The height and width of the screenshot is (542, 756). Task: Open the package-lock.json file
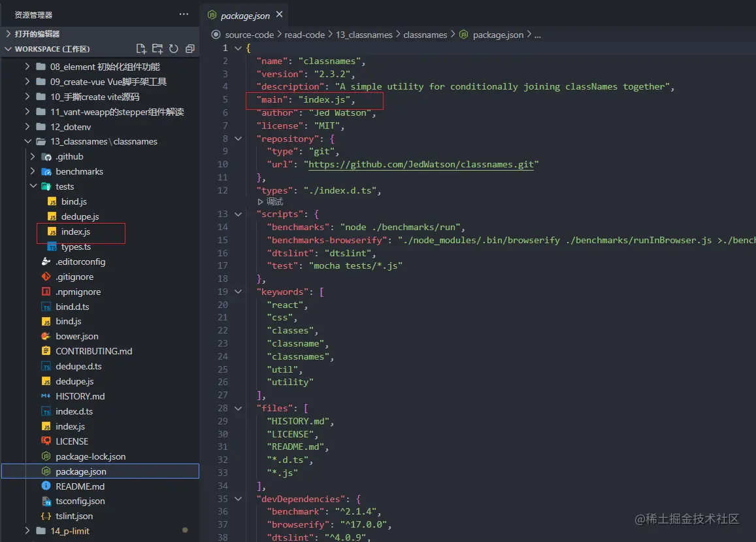90,456
